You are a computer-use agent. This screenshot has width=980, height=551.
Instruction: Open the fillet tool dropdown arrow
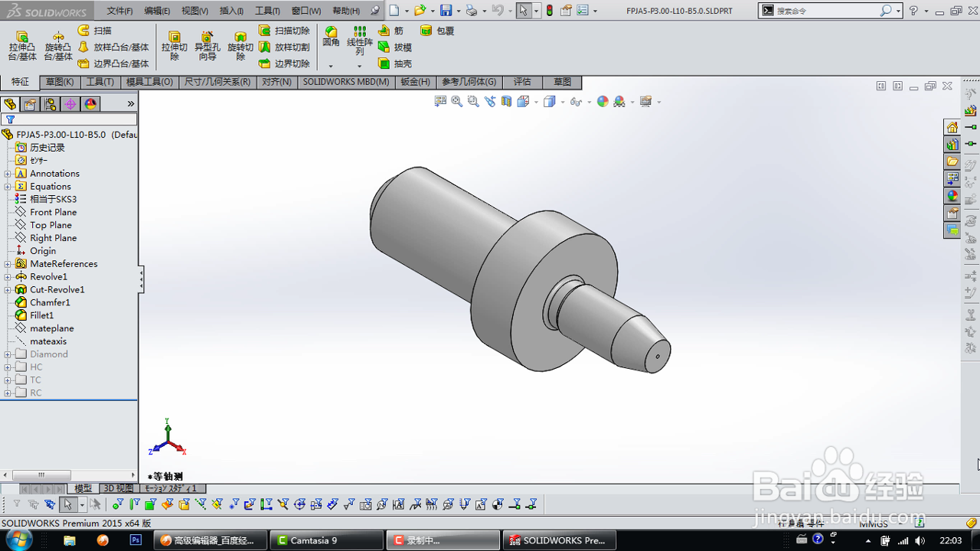[331, 66]
